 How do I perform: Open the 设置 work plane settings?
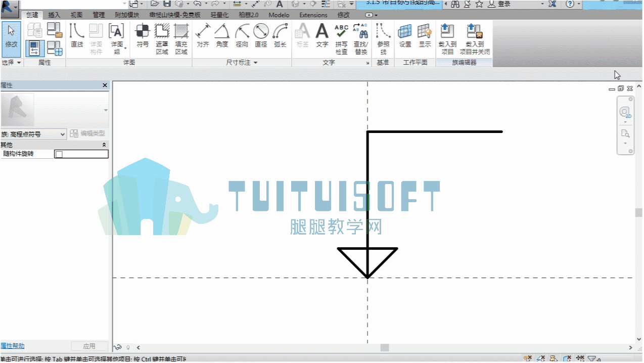click(x=405, y=36)
